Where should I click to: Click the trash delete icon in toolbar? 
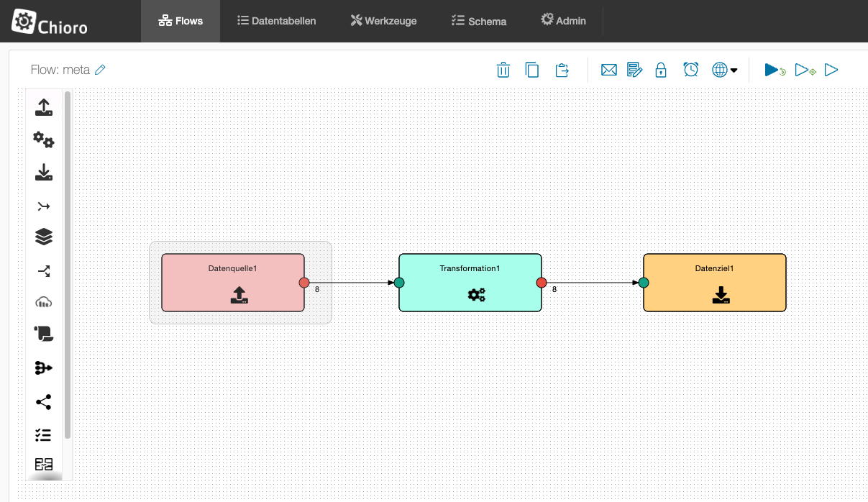503,70
